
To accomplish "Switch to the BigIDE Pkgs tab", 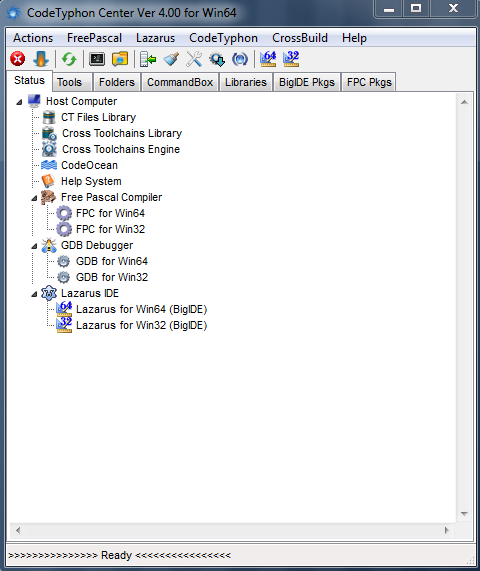I will (307, 82).
